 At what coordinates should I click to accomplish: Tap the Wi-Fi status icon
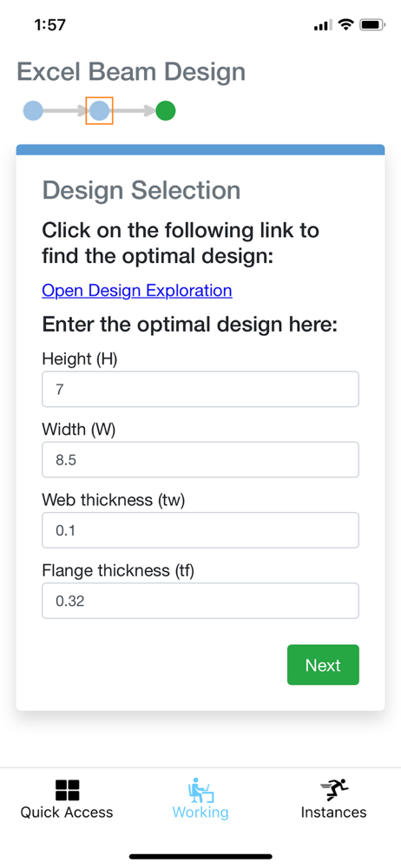(x=346, y=25)
